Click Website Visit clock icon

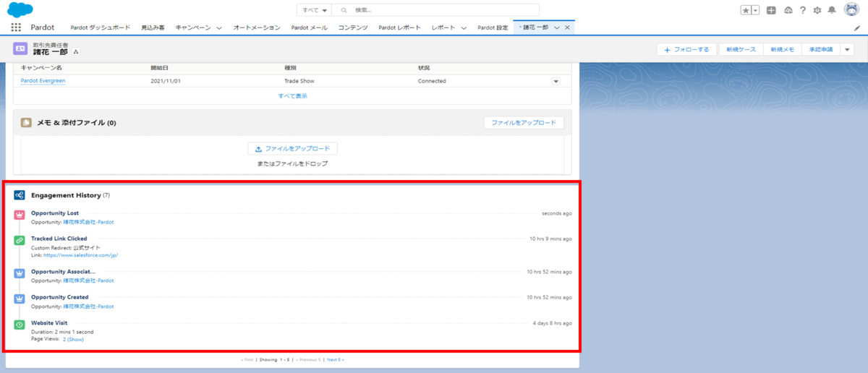click(19, 325)
